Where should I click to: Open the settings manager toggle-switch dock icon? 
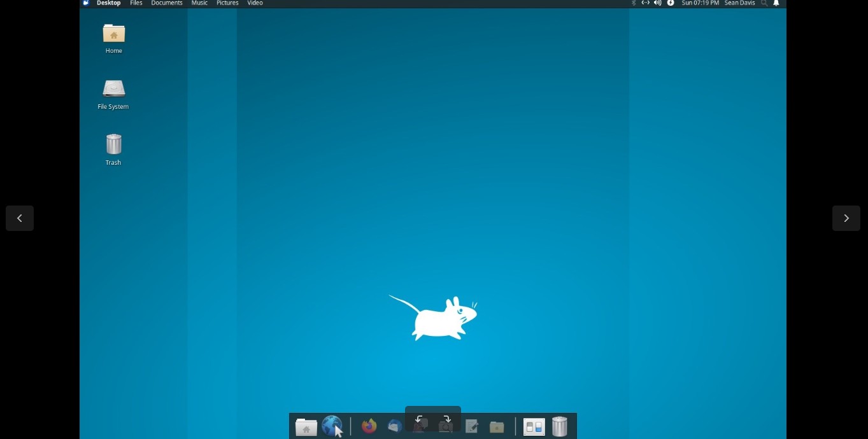[534, 427]
